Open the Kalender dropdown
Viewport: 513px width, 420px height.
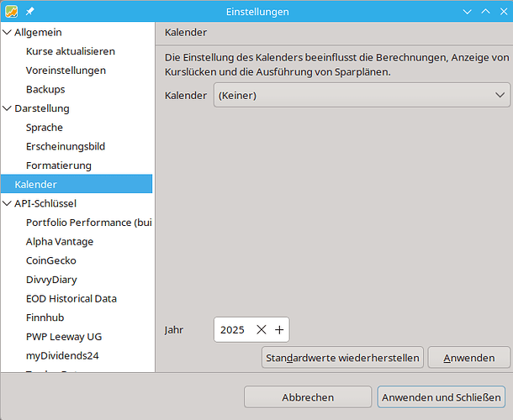point(362,96)
